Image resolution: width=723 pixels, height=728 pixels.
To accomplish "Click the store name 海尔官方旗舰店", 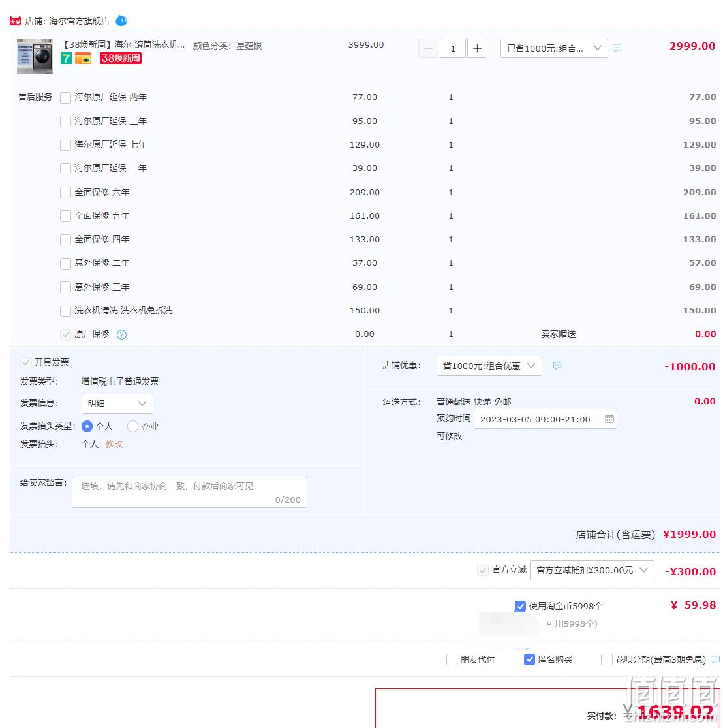I will (x=80, y=21).
